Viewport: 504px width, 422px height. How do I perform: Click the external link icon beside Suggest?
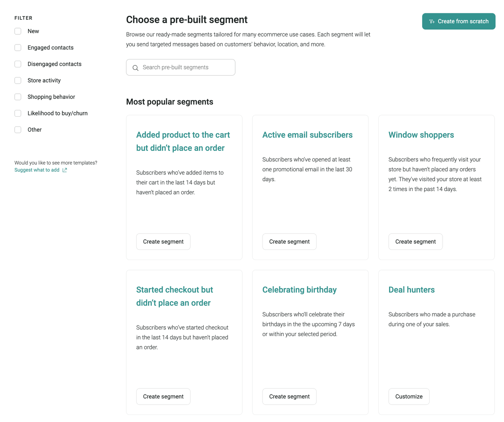pyautogui.click(x=65, y=170)
